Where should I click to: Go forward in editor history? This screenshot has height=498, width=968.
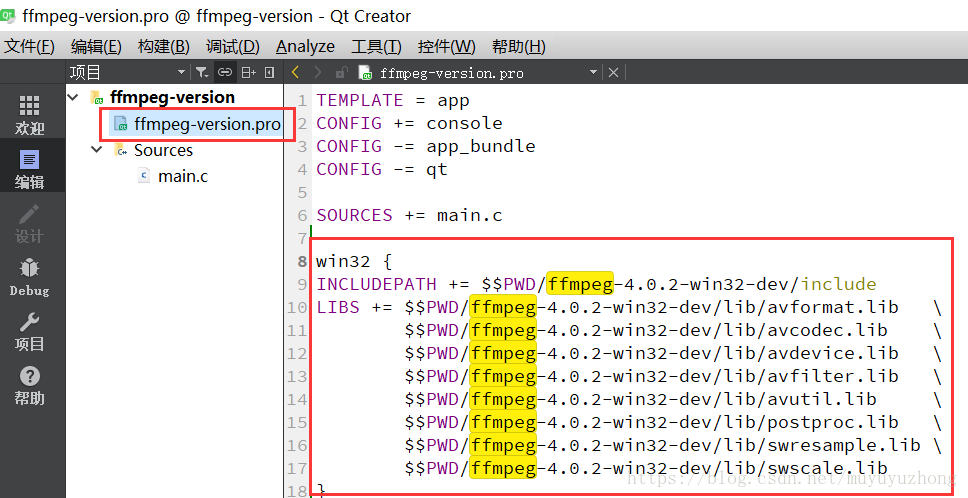click(318, 73)
